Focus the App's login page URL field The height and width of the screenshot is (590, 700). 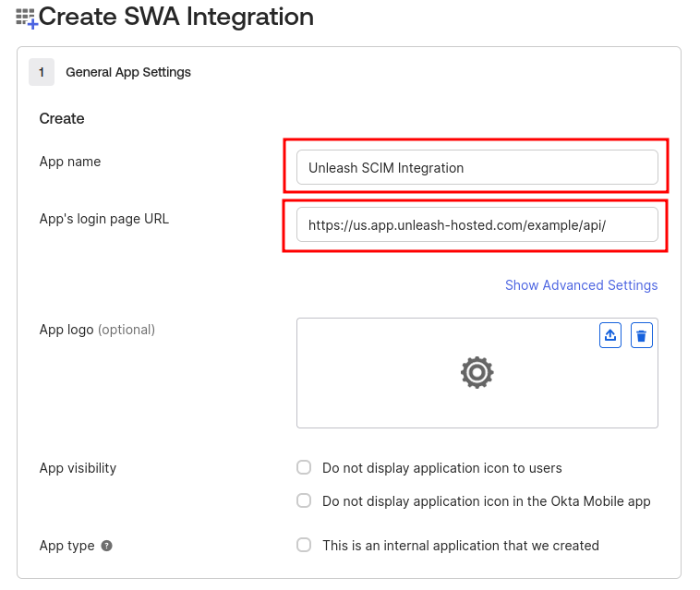(477, 224)
